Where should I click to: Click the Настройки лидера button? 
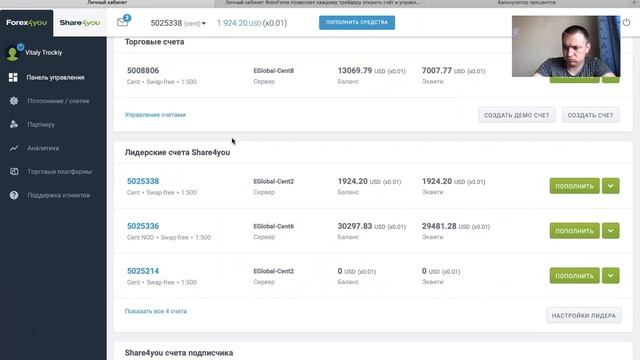coord(584,316)
